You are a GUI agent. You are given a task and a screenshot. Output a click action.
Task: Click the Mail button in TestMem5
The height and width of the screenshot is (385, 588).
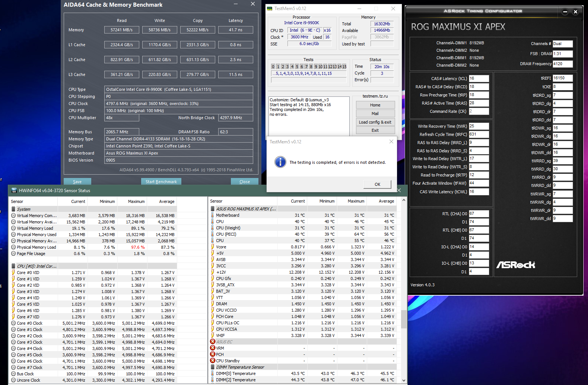(x=375, y=114)
